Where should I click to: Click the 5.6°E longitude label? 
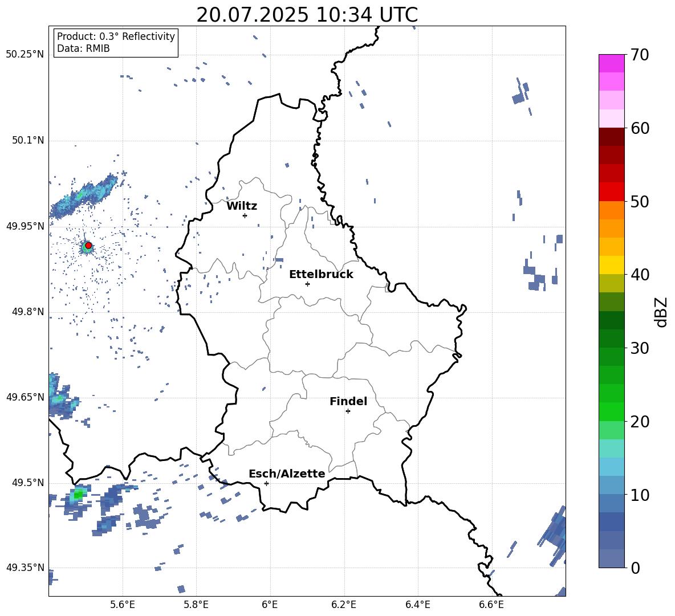coord(123,605)
